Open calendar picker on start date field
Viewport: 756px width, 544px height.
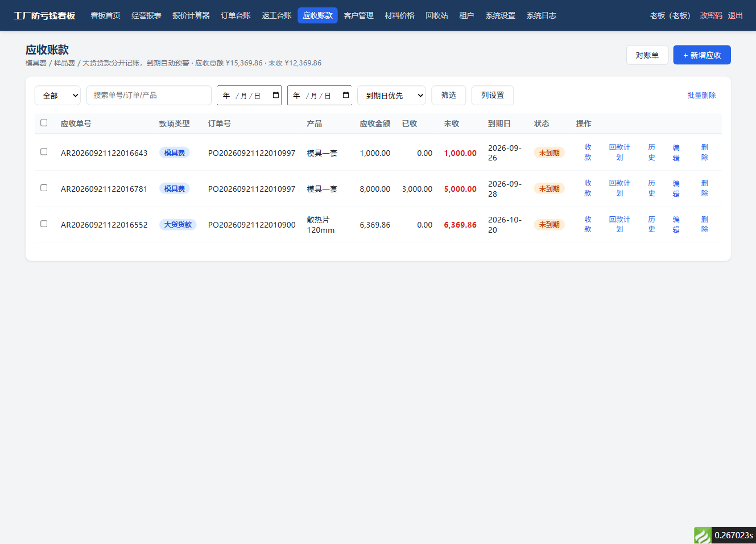point(276,95)
